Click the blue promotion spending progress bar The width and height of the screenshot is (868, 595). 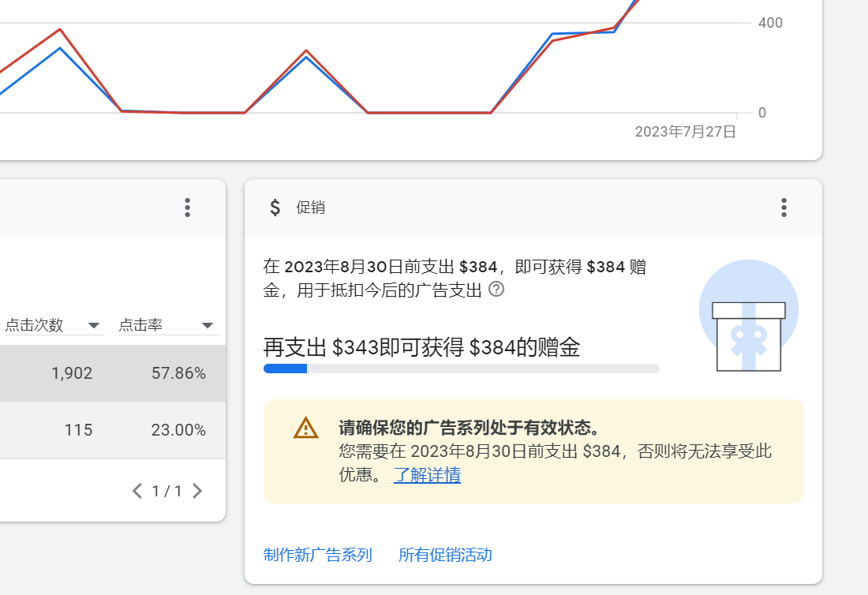[461, 369]
